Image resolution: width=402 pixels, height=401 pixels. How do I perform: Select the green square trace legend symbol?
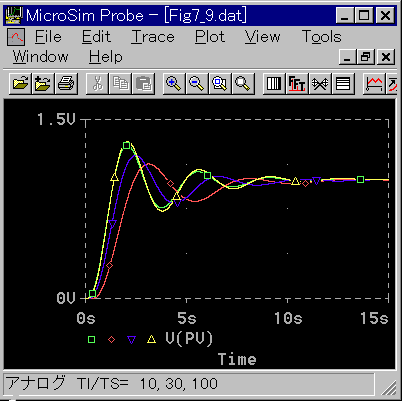(x=91, y=339)
